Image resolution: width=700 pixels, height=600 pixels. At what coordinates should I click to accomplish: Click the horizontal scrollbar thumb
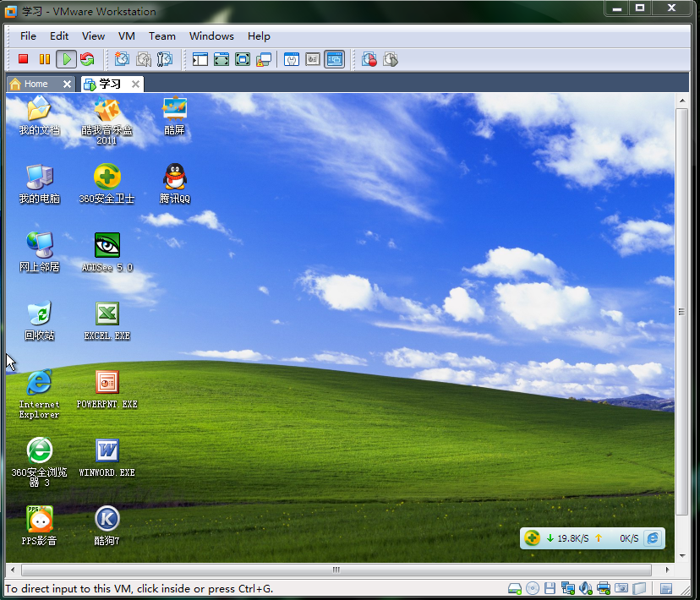click(336, 570)
